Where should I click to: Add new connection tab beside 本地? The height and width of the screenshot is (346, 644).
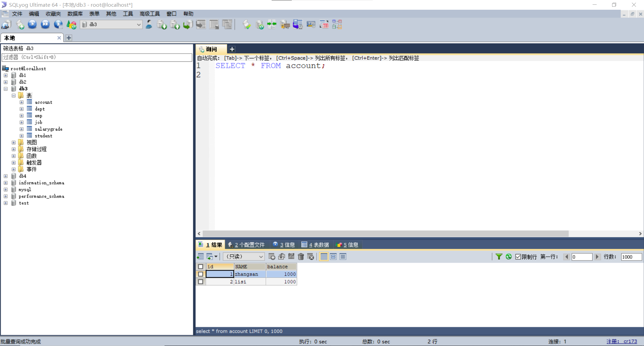click(69, 38)
